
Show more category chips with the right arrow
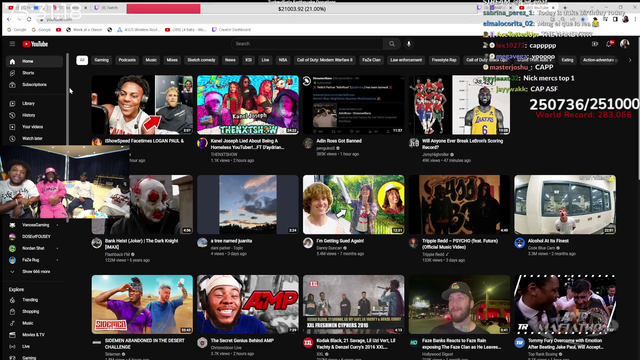coord(630,60)
